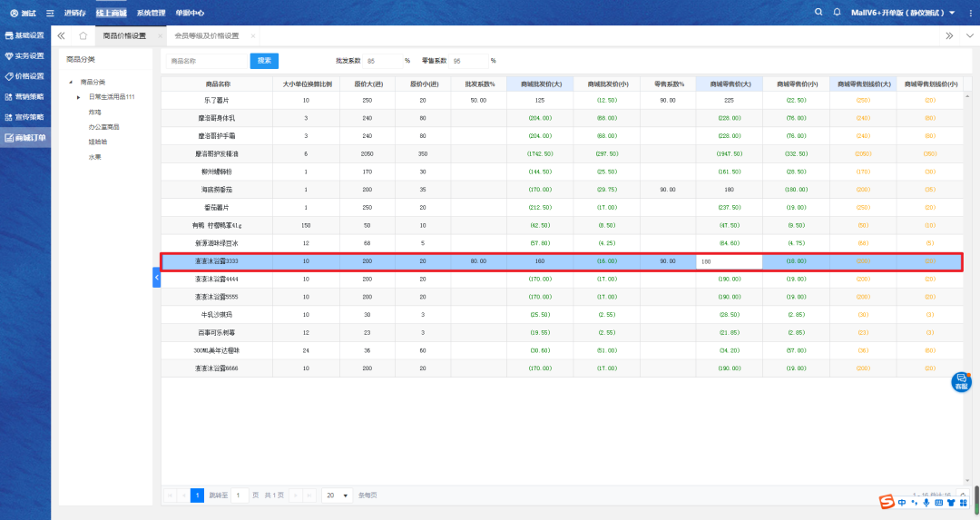This screenshot has height=520, width=980.
Task: Open 营销策略 in the left sidebar
Action: 24,97
